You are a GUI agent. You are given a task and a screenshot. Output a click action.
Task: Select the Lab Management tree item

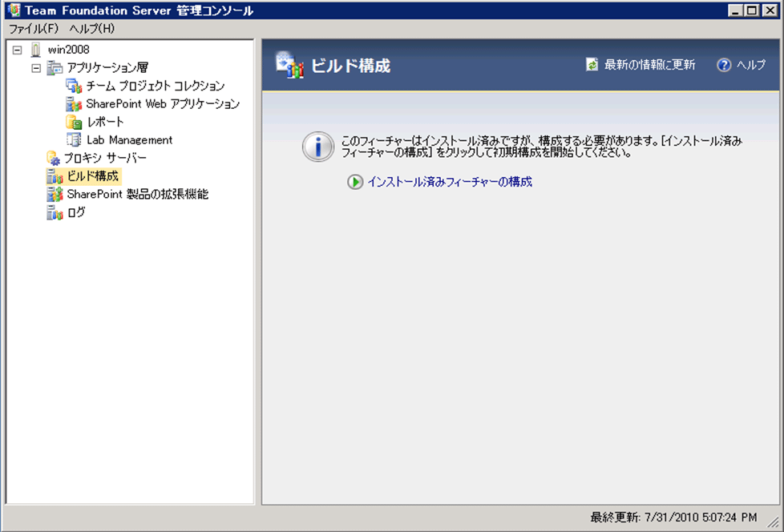[130, 140]
